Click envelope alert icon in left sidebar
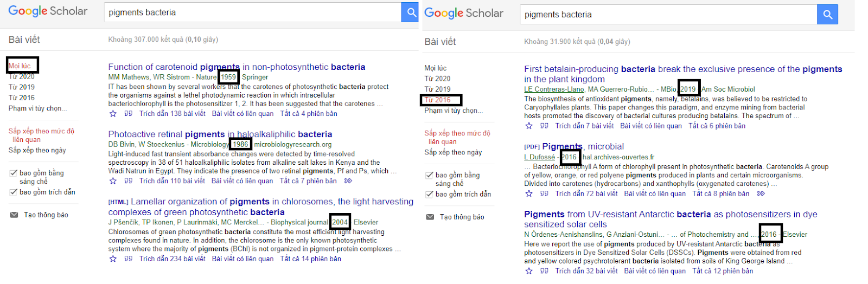The width and height of the screenshot is (868, 284). (14, 215)
